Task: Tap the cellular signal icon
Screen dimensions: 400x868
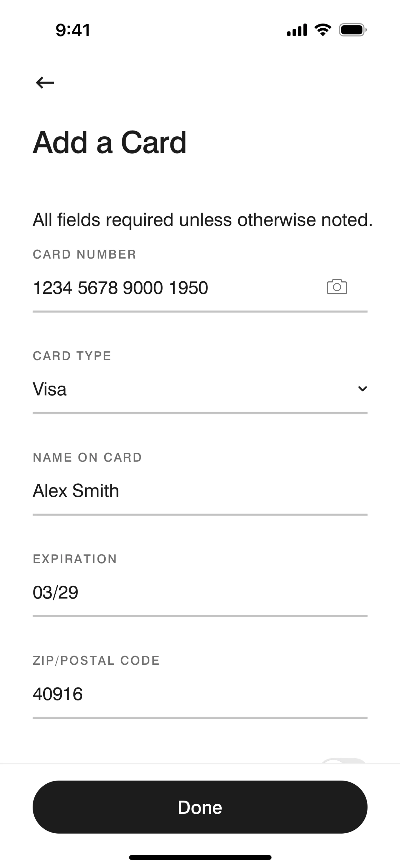Action: (x=297, y=30)
